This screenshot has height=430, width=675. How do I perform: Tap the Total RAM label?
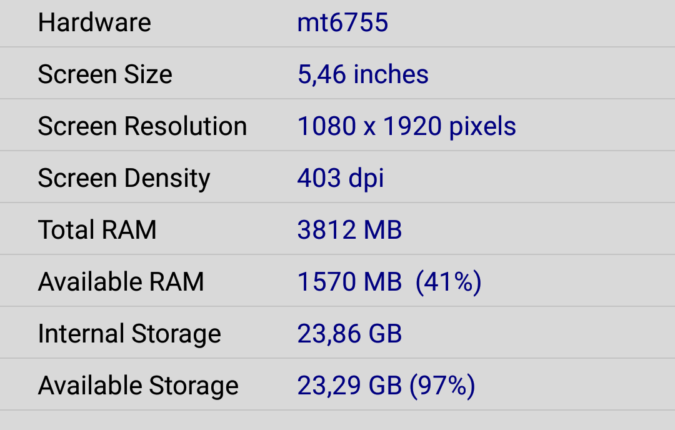pos(97,230)
